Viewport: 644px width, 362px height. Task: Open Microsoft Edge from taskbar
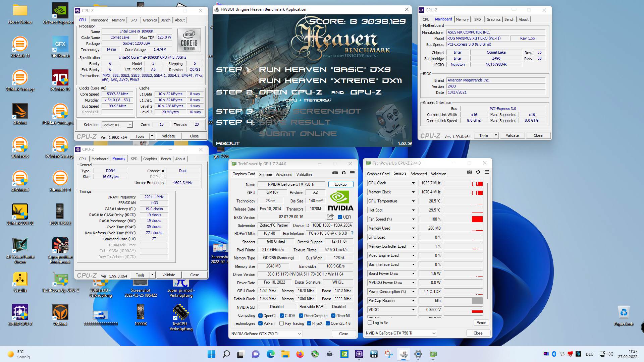(x=270, y=354)
